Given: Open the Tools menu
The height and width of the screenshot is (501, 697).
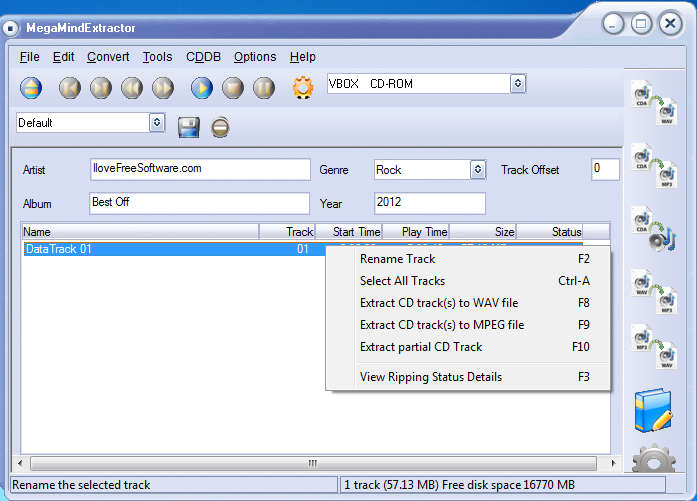Looking at the screenshot, I should (x=157, y=57).
